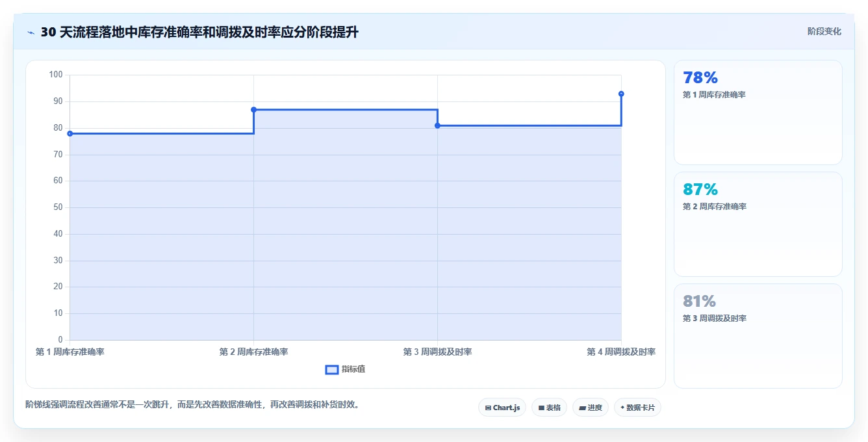Screen dimensions: 868x442
Task: Click the week 1 data point at 78
Action: 70,133
